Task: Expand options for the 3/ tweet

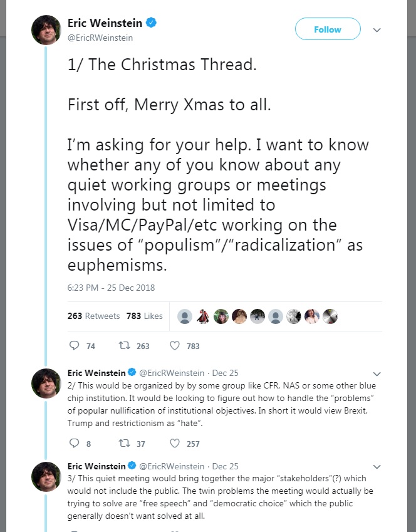Action: tap(377, 467)
